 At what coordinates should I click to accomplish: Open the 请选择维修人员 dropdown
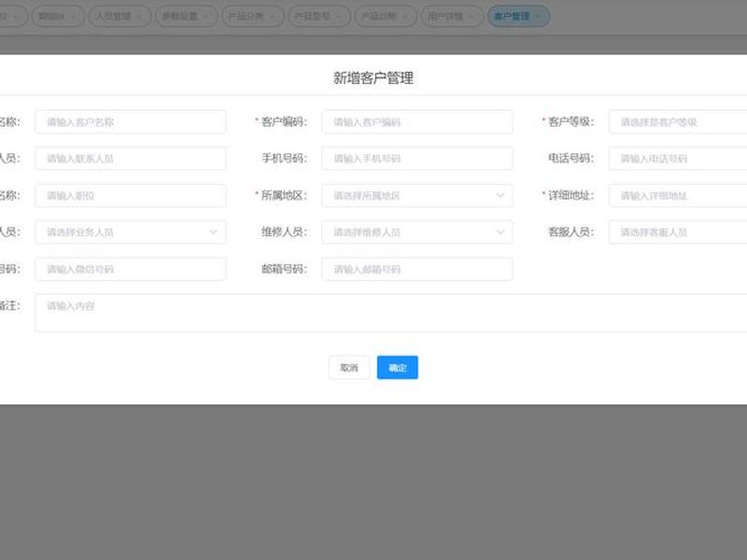(417, 232)
